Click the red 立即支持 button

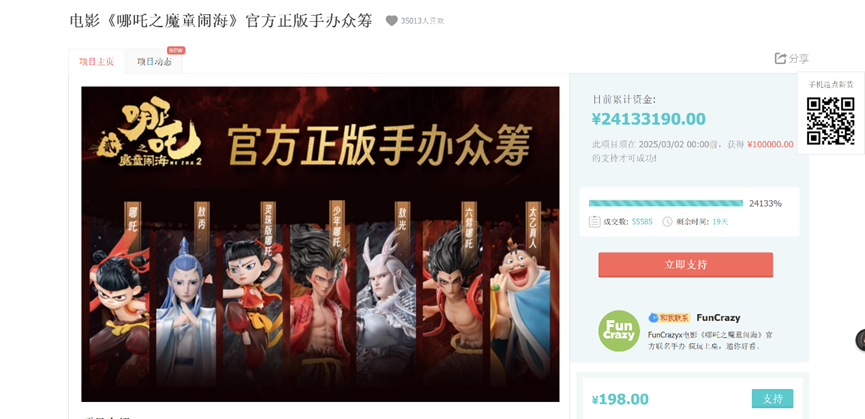point(686,265)
